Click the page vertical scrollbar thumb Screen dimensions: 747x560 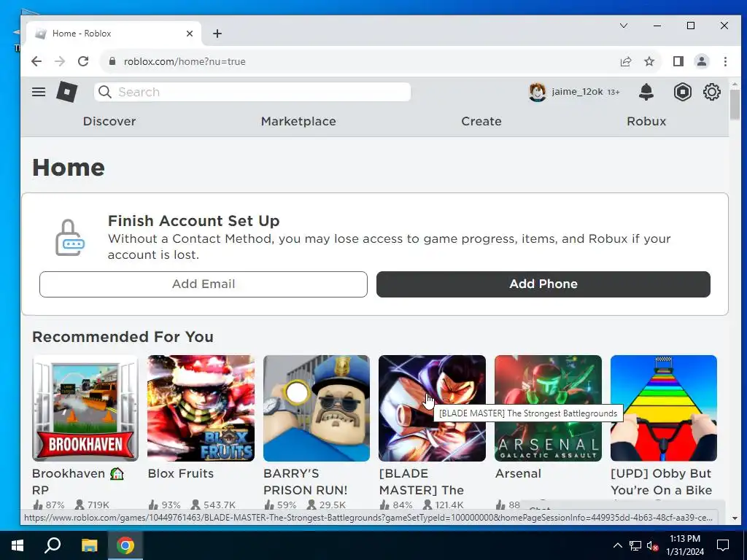click(x=734, y=105)
